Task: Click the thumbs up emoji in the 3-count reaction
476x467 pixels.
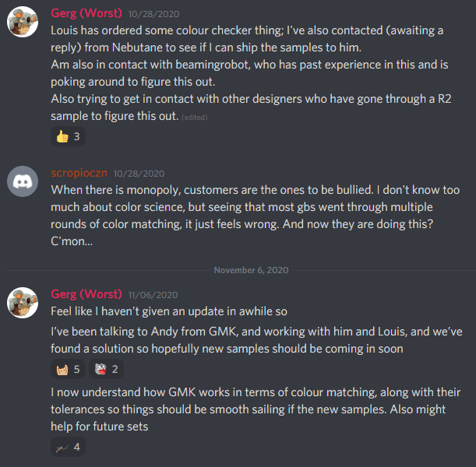Action: tap(62, 137)
